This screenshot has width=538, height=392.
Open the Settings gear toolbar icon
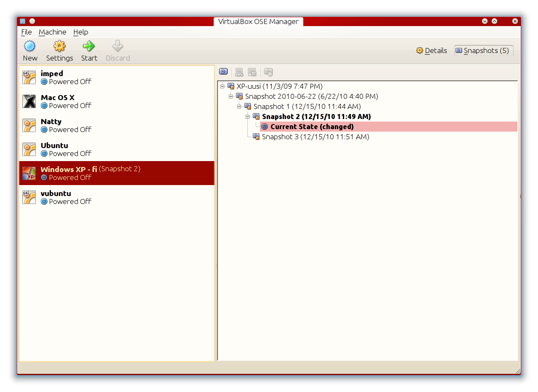[59, 46]
